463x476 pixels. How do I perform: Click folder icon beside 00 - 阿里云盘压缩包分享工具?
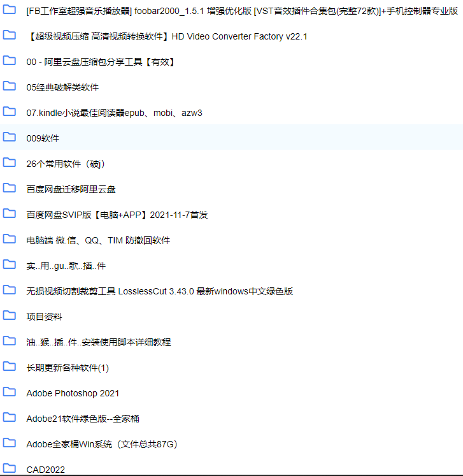9,61
